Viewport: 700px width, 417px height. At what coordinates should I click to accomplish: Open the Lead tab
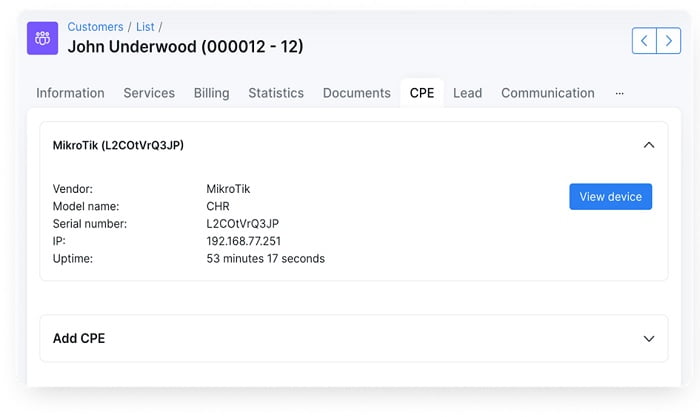[467, 93]
